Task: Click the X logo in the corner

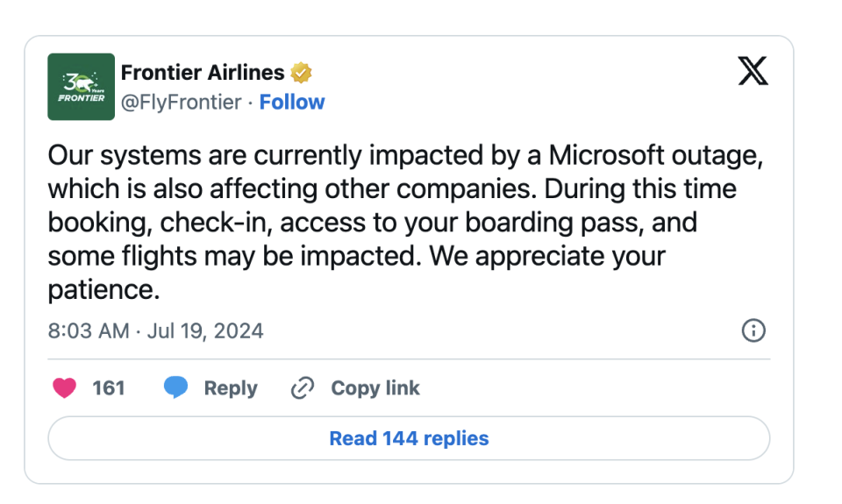Action: tap(753, 72)
